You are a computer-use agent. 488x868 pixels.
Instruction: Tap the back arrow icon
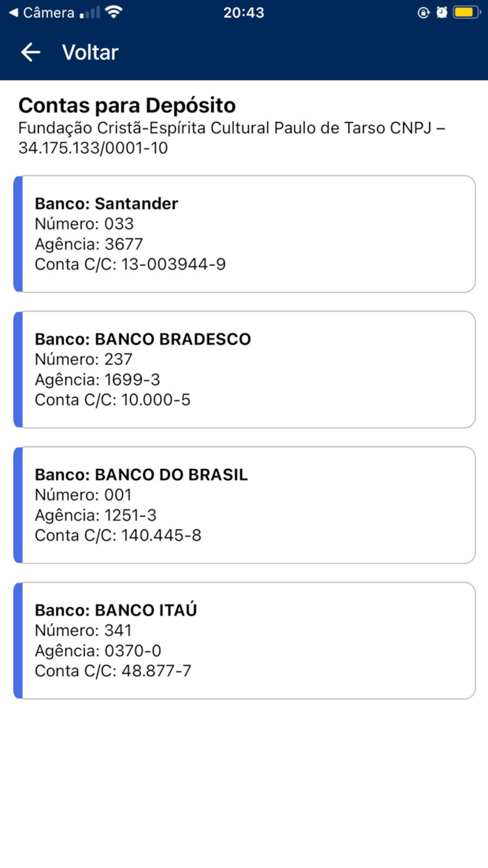point(31,52)
